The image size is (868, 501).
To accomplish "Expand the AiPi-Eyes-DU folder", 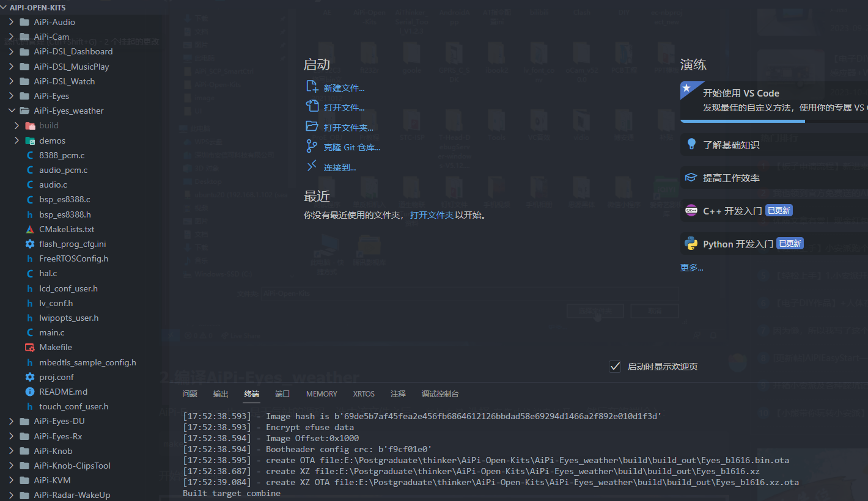I will [x=11, y=421].
